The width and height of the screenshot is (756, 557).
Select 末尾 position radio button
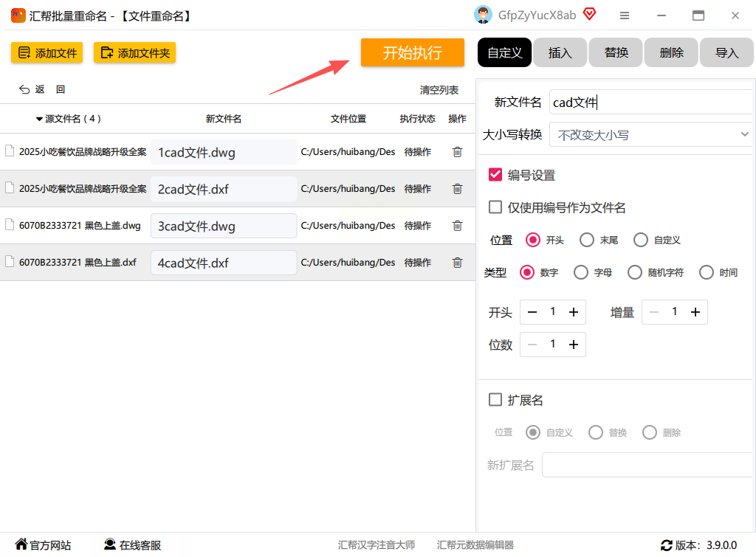pos(587,240)
